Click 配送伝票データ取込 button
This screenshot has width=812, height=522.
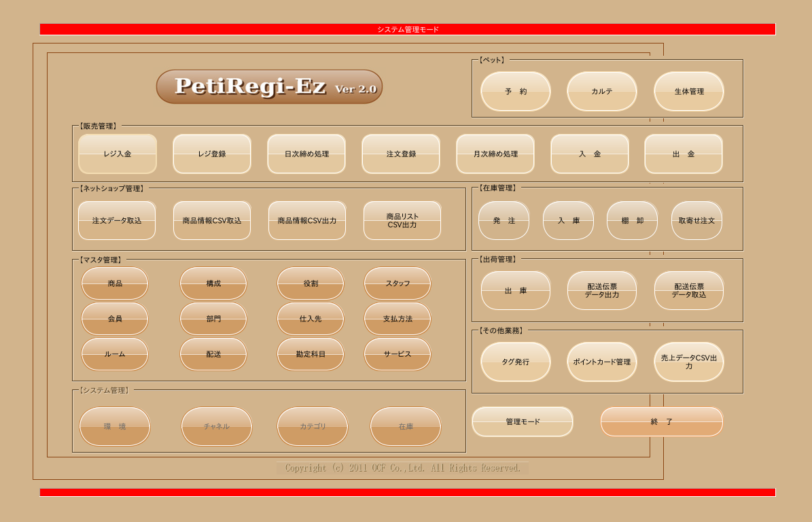pos(689,290)
